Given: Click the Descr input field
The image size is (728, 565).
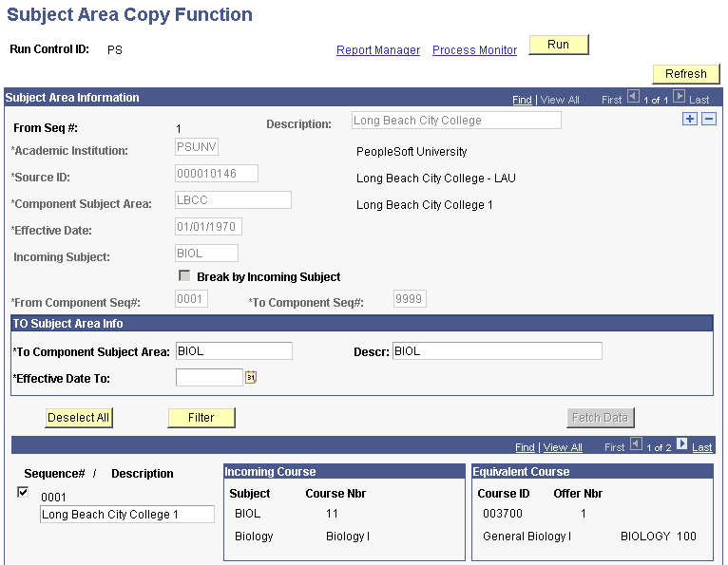Looking at the screenshot, I should point(497,351).
